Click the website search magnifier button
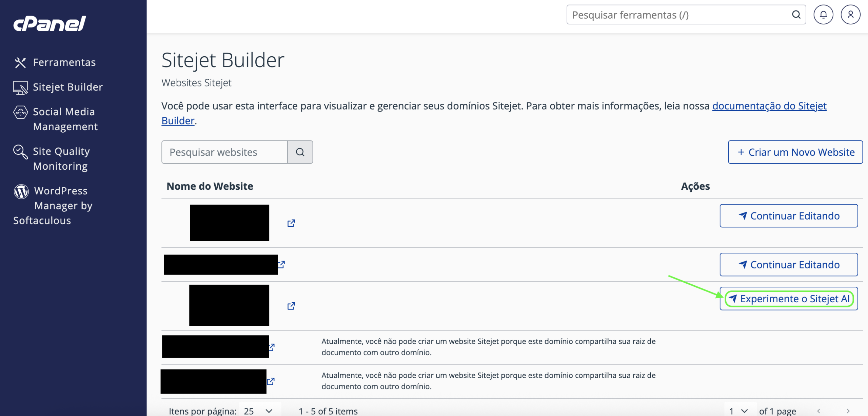The width and height of the screenshot is (868, 416). 300,152
